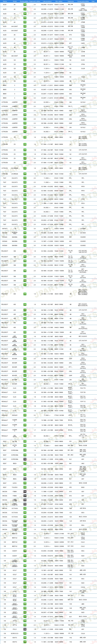The width and height of the screenshot is (97, 644).
Task: Click the CULA engine code cell
Action: [83, 633]
